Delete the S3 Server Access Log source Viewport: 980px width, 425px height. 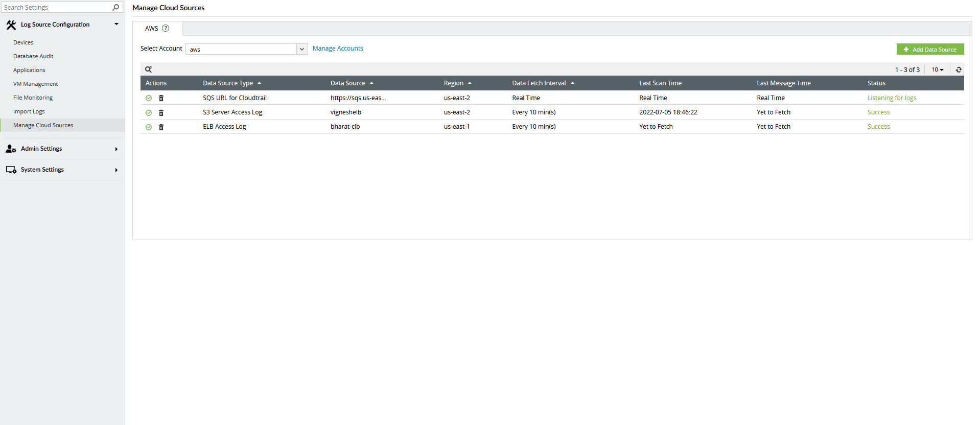[x=161, y=113]
